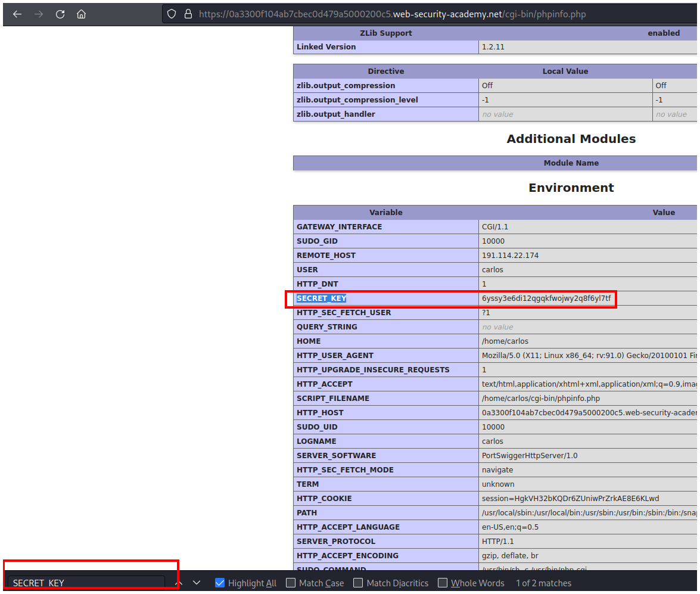Enable the Whole Words checkbox
The height and width of the screenshot is (594, 700).
(x=443, y=583)
